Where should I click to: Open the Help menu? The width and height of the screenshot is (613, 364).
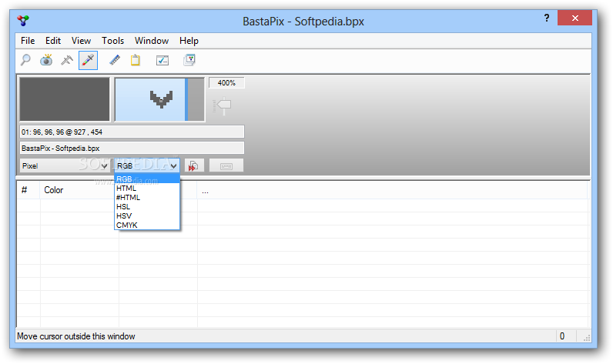pos(189,41)
